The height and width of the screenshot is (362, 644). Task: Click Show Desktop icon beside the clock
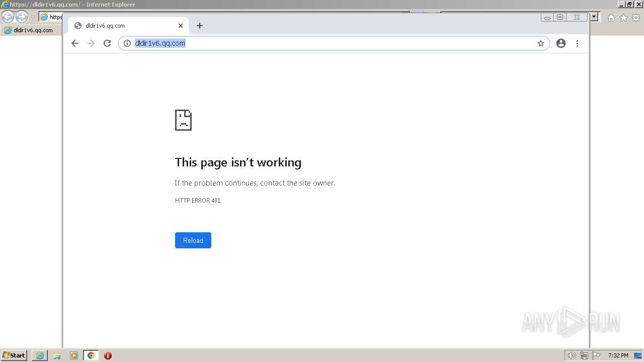tap(638, 355)
